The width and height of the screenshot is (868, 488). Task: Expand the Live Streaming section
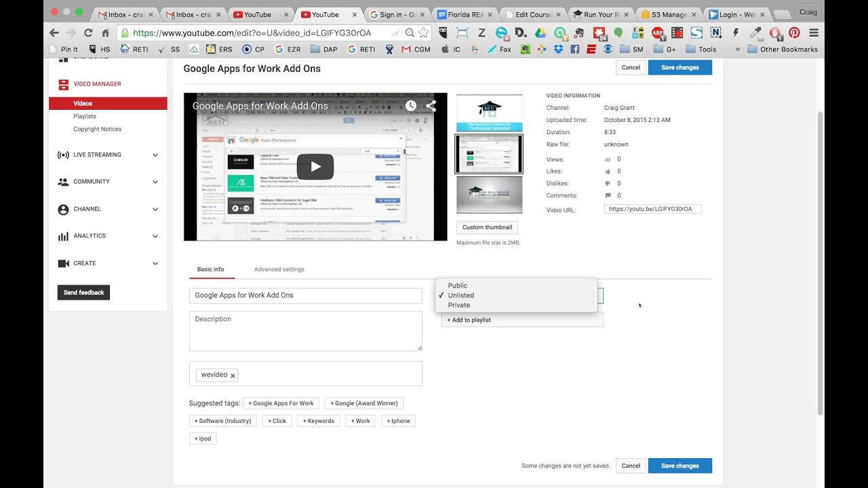[155, 155]
